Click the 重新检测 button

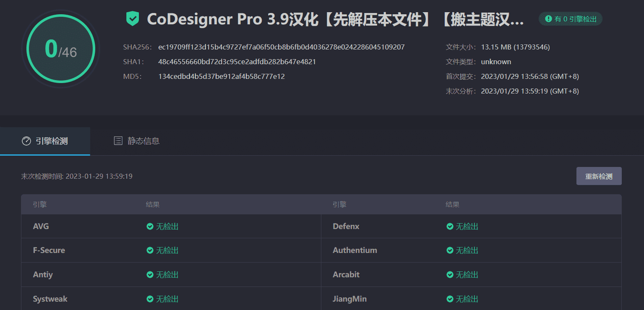pyautogui.click(x=599, y=176)
